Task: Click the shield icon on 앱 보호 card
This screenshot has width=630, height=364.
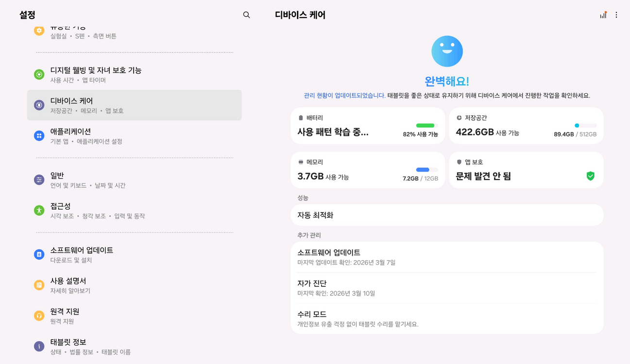Action: coord(458,162)
